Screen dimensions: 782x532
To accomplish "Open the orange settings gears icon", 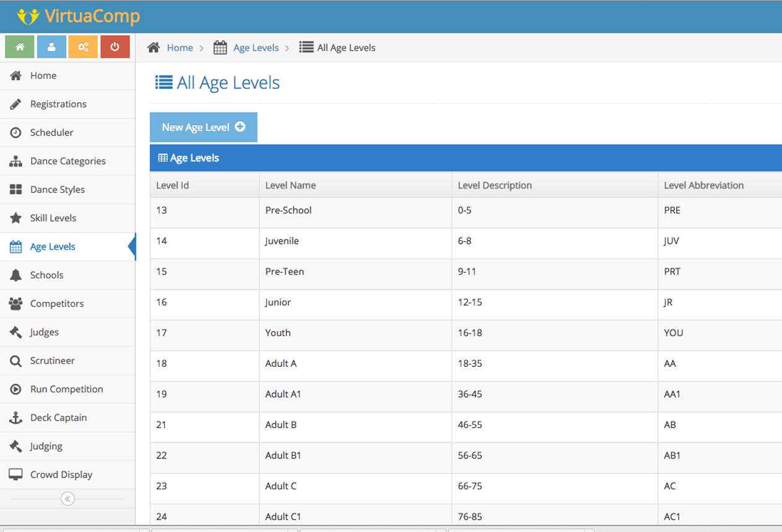I will click(x=83, y=47).
